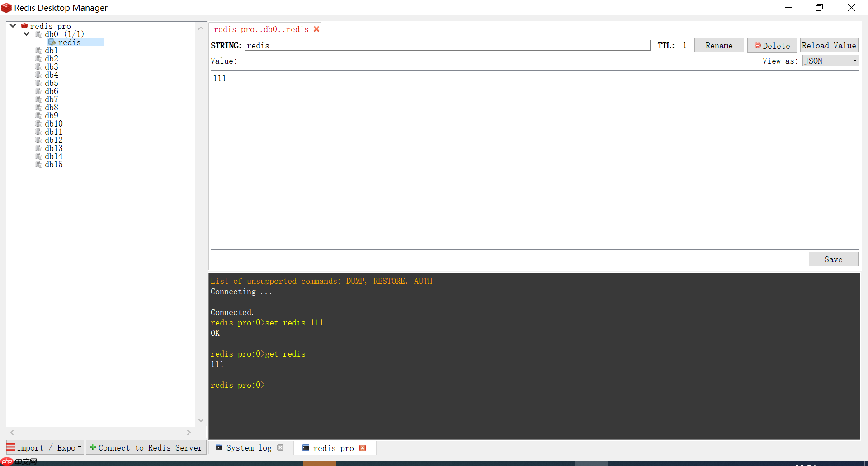
Task: Close the redis pro::db0::redis tab
Action: (316, 29)
